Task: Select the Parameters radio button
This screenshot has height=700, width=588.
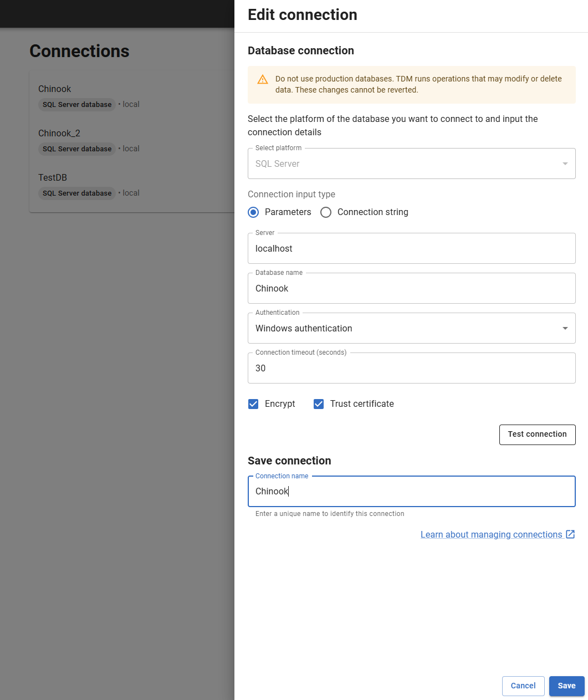Action: (x=253, y=212)
